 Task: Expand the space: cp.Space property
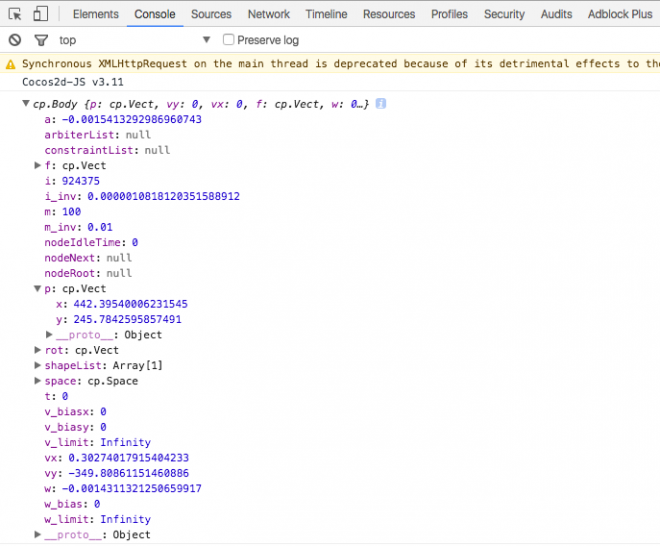pos(38,381)
